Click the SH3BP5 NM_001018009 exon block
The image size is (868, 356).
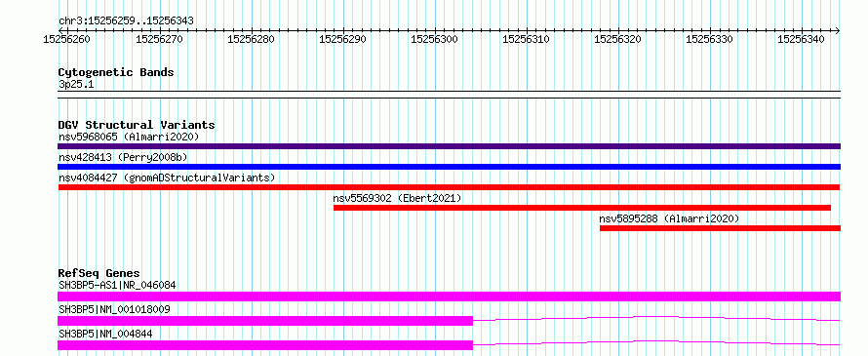[x=265, y=321]
